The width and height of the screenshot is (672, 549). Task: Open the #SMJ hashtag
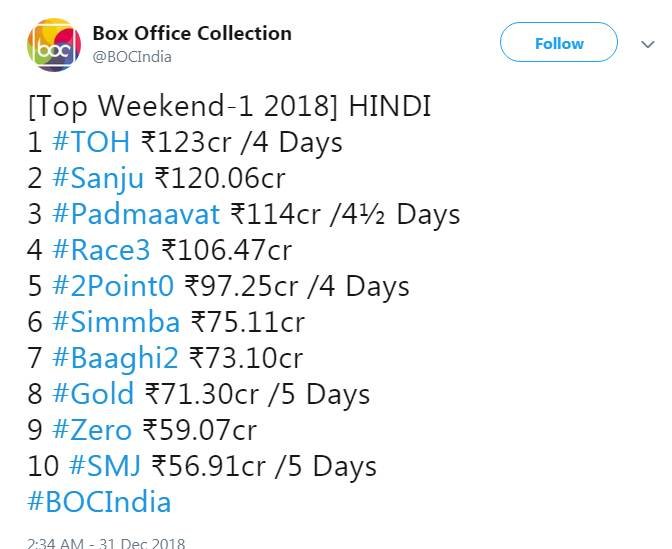pos(105,466)
